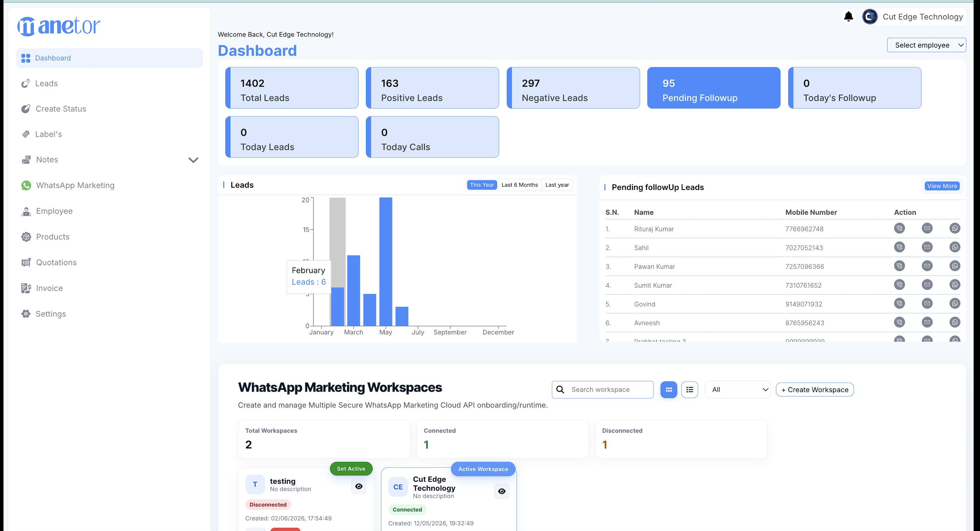
Task: Click the March bar in Leads chart
Action: point(353,291)
